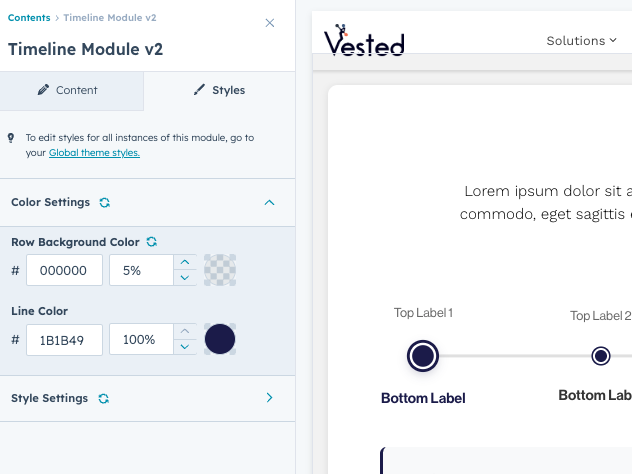Click the lightbulb tip icon

(11, 138)
